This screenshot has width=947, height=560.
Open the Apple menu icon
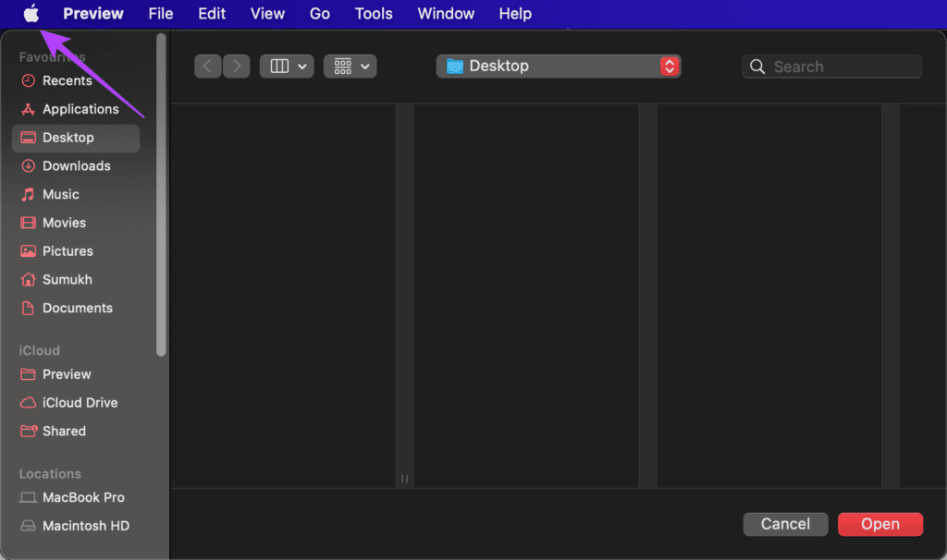pos(31,14)
